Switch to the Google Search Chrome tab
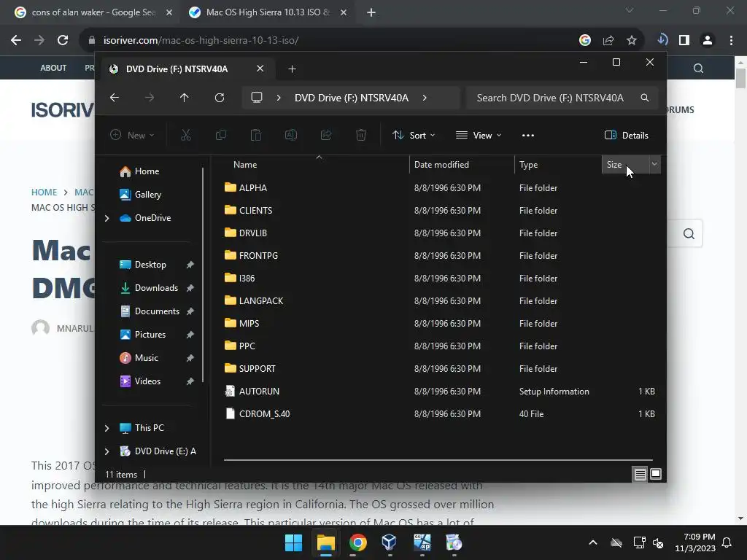 coord(93,12)
